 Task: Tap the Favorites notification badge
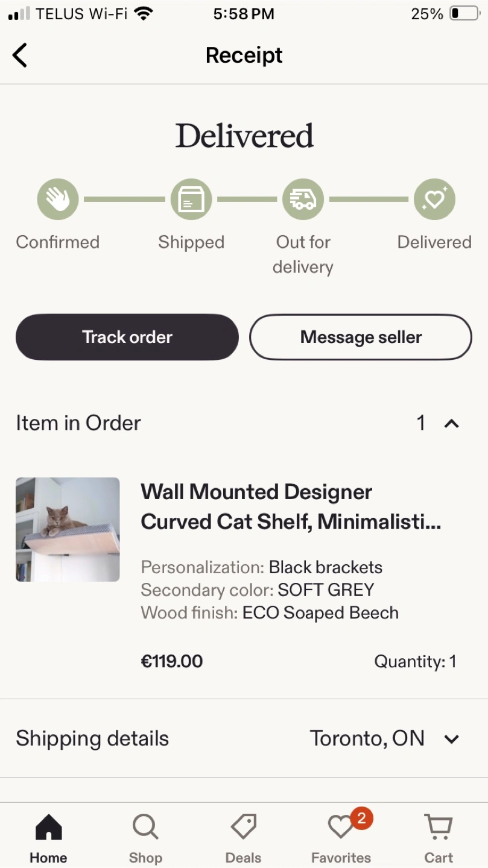coord(361,818)
